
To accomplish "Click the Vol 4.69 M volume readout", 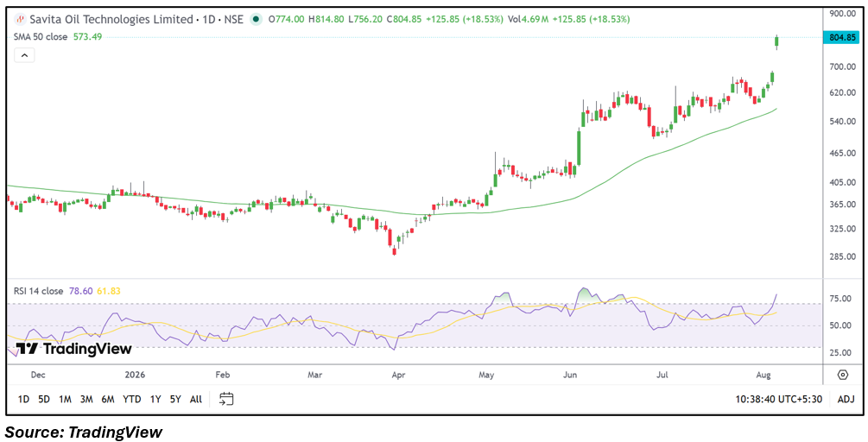I will (x=528, y=19).
